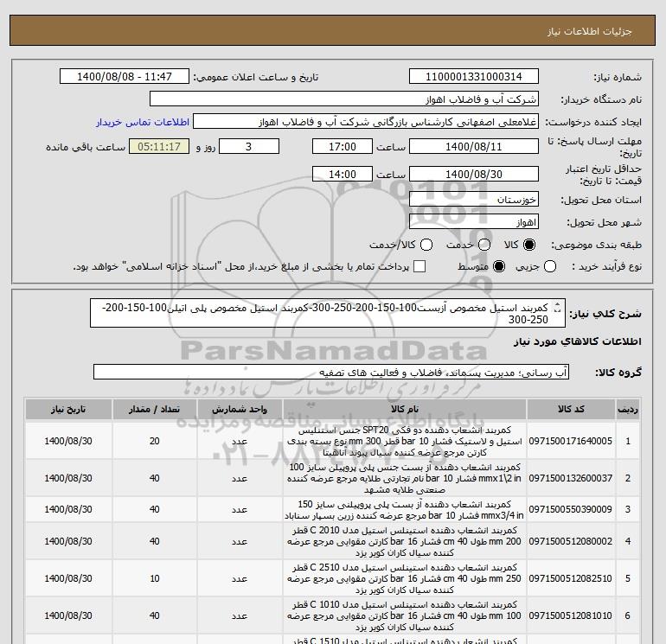
Task: Open the اطلاعات تماس خریدار link
Action: click(143, 122)
